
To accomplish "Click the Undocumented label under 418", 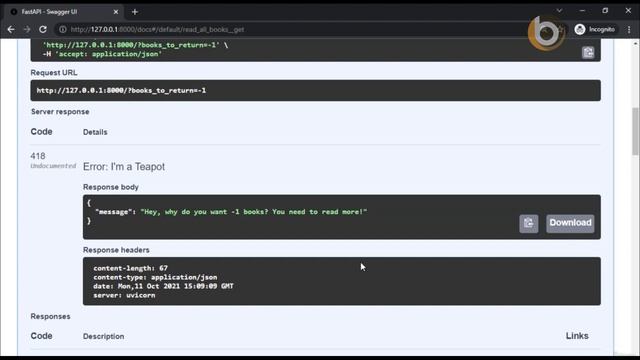I will point(53,166).
